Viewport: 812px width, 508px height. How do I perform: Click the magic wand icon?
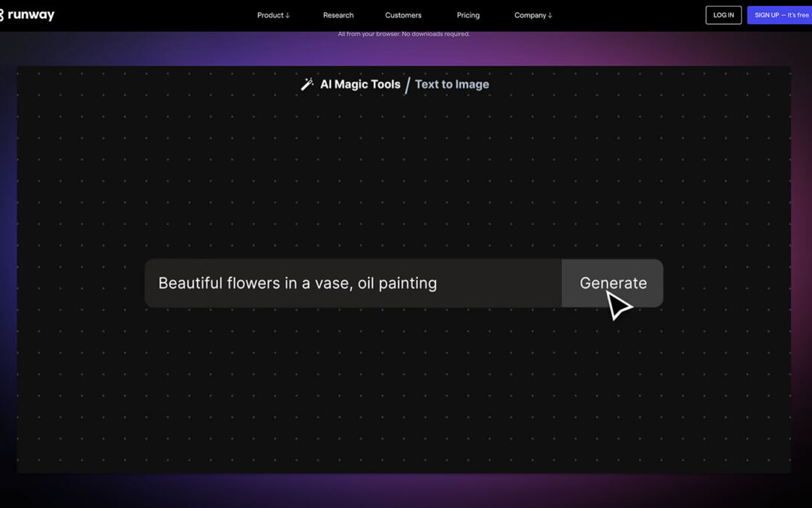307,85
